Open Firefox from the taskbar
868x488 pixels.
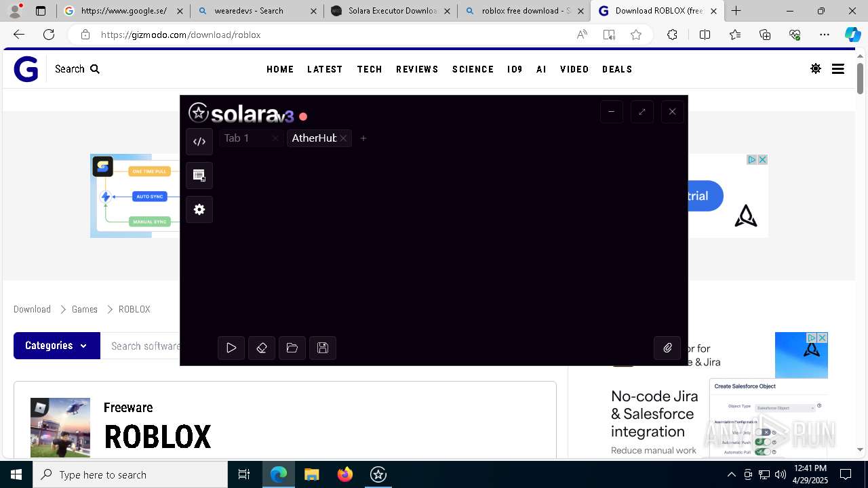(345, 474)
